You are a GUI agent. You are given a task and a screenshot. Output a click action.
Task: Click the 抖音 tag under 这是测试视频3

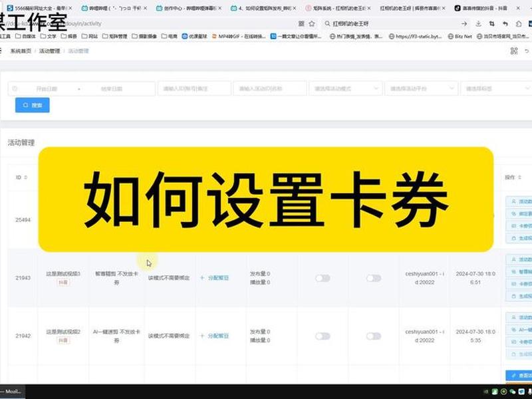63,282
